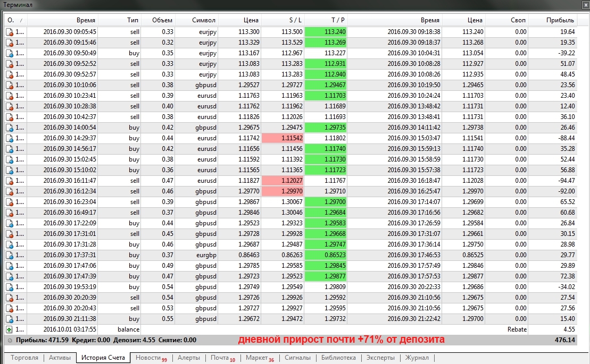Click the green T/P cell 0.86523
The height and width of the screenshot is (364, 590).
point(326,255)
